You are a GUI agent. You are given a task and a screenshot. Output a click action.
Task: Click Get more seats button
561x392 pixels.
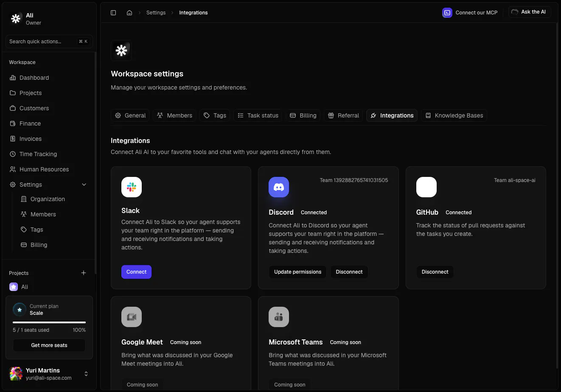pyautogui.click(x=49, y=345)
